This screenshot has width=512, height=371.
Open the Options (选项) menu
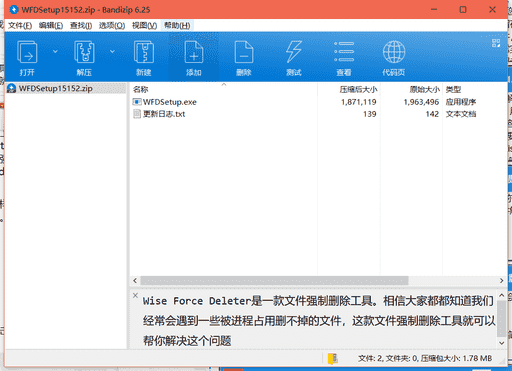[112, 26]
